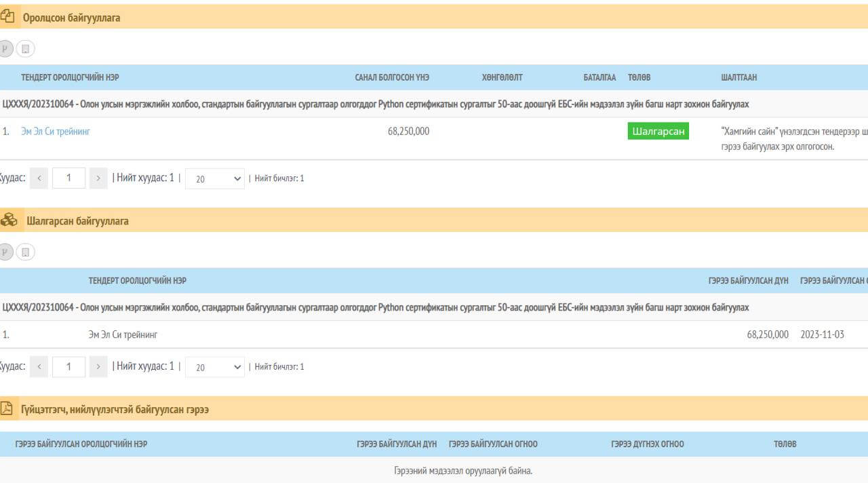Click the page number field in participants table

coord(68,178)
